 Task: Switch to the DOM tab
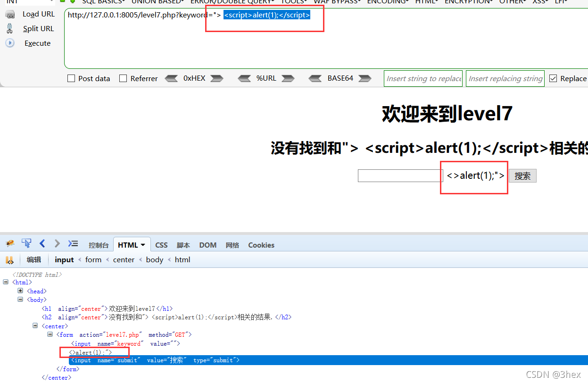tap(207, 245)
